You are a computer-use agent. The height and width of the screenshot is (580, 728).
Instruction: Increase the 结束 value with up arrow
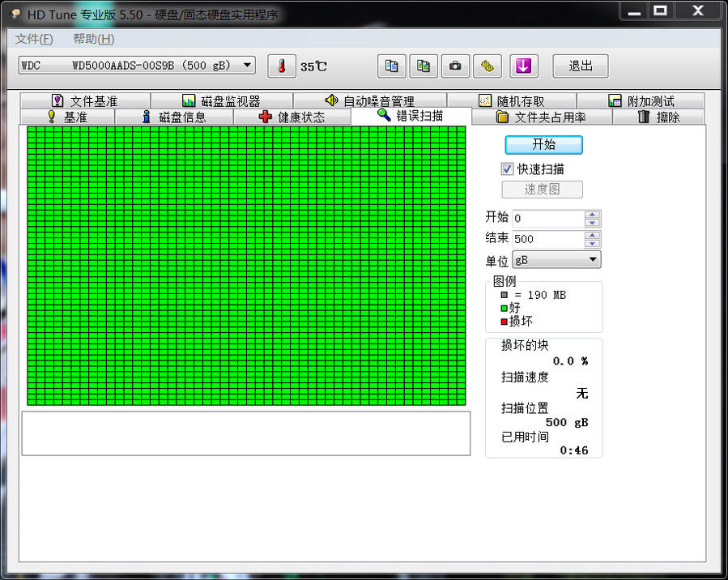(x=592, y=236)
